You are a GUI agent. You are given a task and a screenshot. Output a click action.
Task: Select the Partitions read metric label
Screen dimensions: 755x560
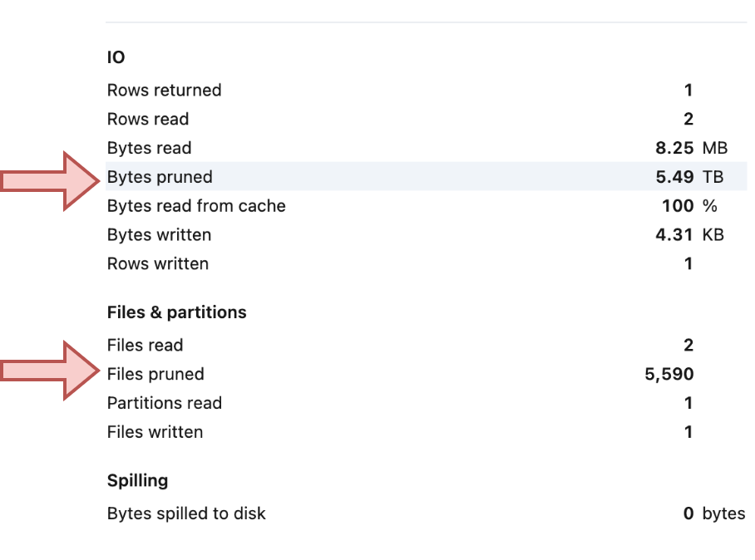pyautogui.click(x=165, y=403)
